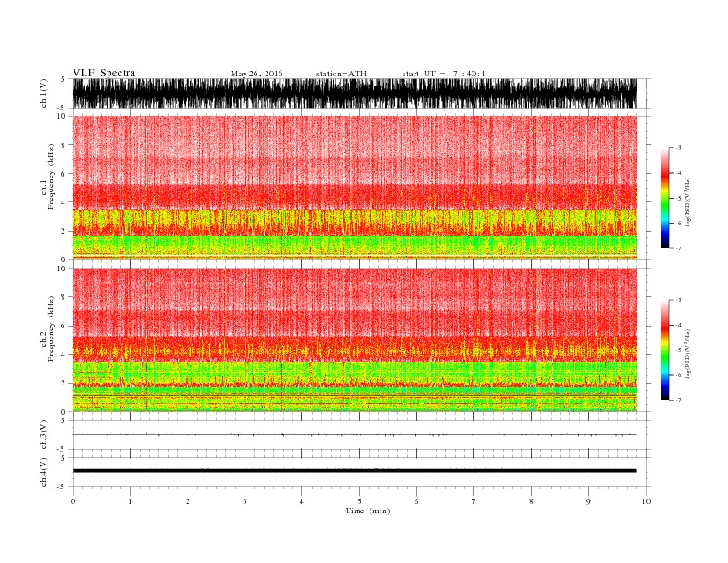
Task: Click inside the ch.2 frequency spectrogram panel
Action: 354,340
